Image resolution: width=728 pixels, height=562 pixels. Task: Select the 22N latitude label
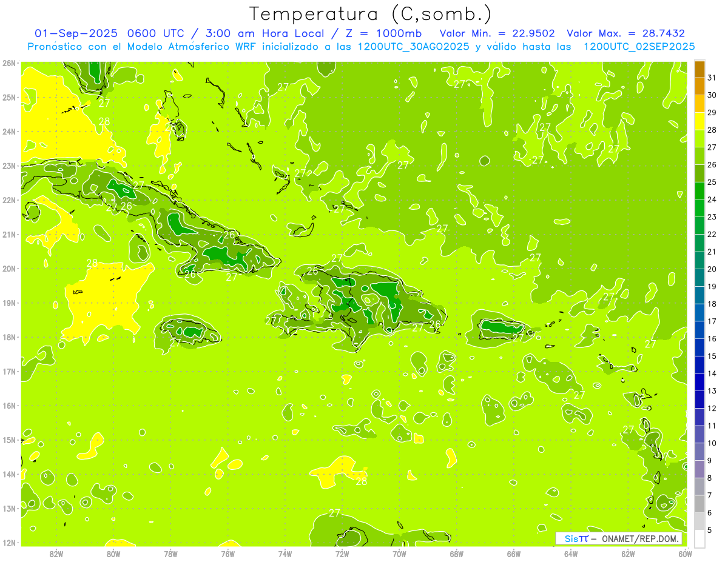[x=9, y=200]
